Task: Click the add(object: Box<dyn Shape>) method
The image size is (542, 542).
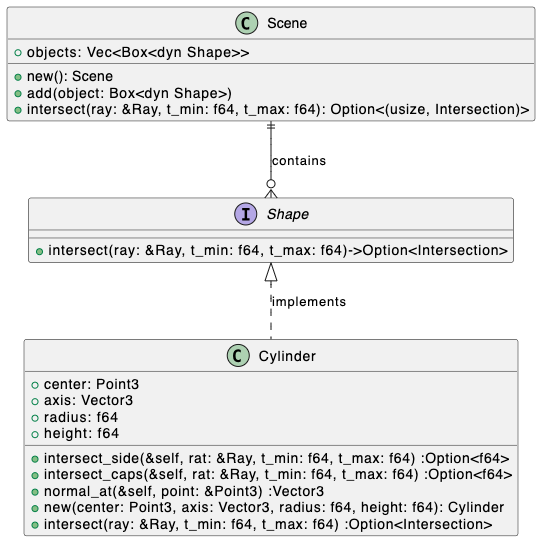Action: [129, 93]
